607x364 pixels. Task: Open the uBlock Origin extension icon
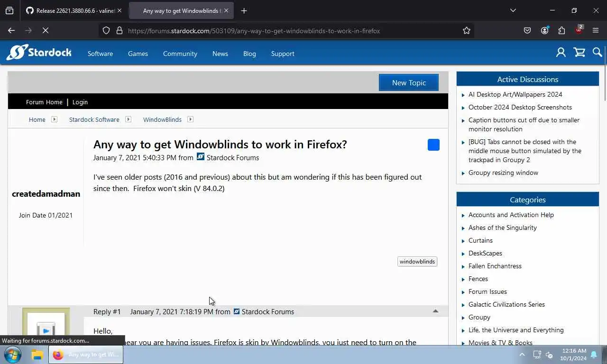click(x=579, y=30)
